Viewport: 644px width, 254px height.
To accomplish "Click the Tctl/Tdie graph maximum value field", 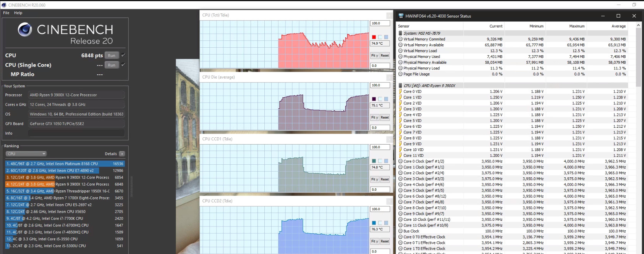I will coord(380,23).
